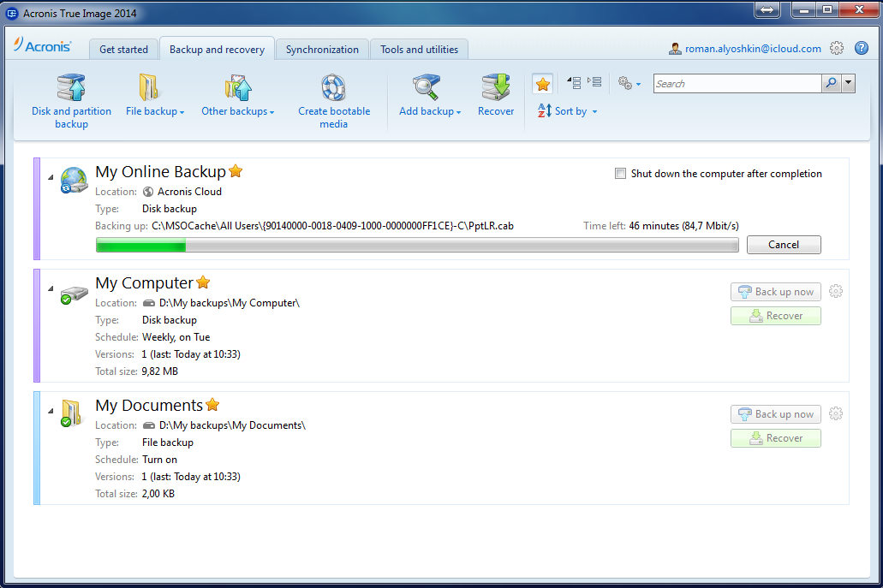This screenshot has width=883, height=588.
Task: Click Recover button for My Documents
Action: 775,437
